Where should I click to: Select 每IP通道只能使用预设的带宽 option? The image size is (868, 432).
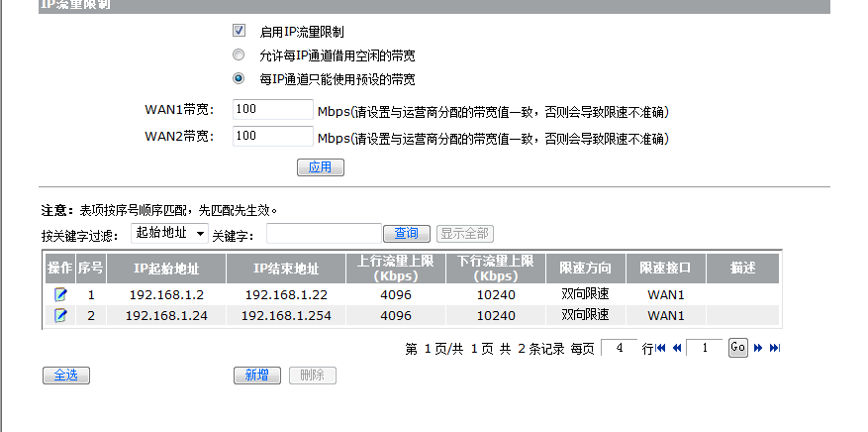pyautogui.click(x=239, y=78)
